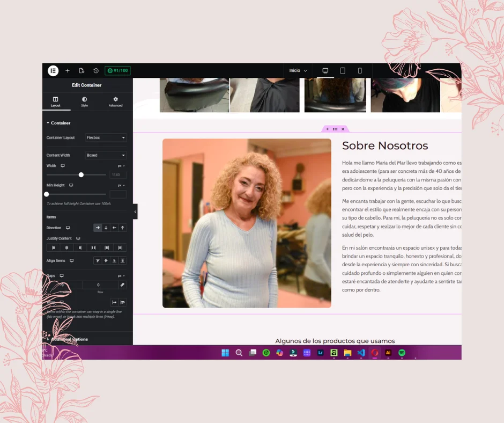Open the Windows Start menu

click(x=225, y=353)
